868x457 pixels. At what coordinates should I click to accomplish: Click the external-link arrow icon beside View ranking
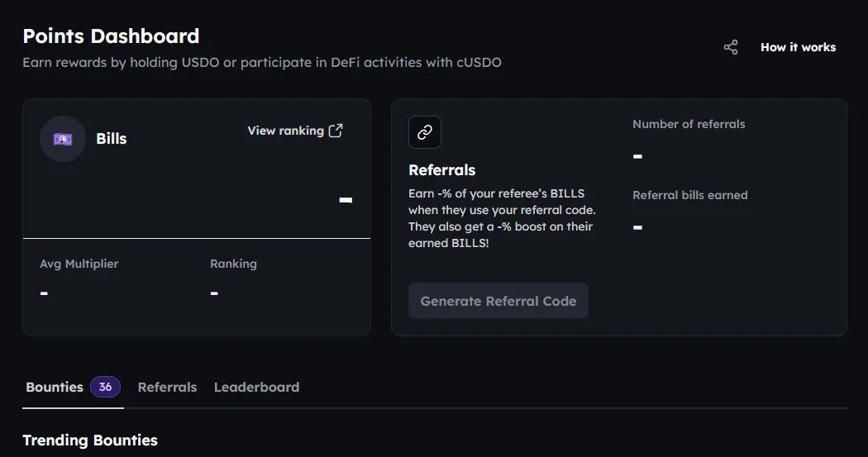pos(336,131)
